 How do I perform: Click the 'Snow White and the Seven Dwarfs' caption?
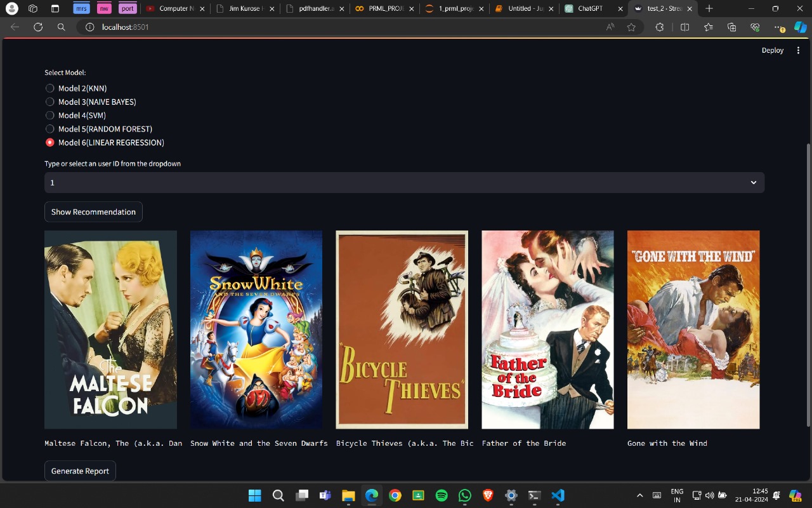(x=259, y=443)
